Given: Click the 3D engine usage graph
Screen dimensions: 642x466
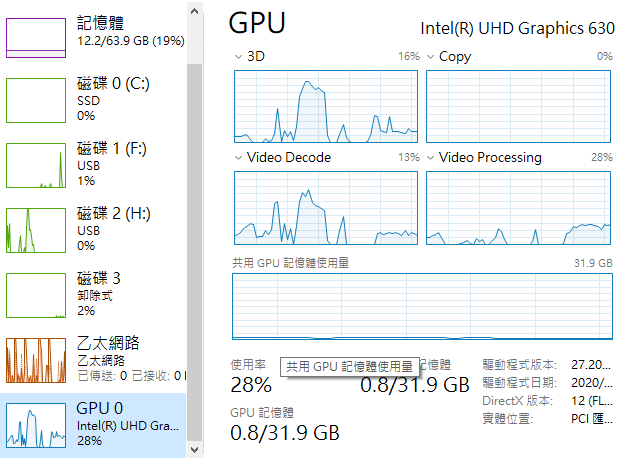Looking at the screenshot, I should [326, 106].
